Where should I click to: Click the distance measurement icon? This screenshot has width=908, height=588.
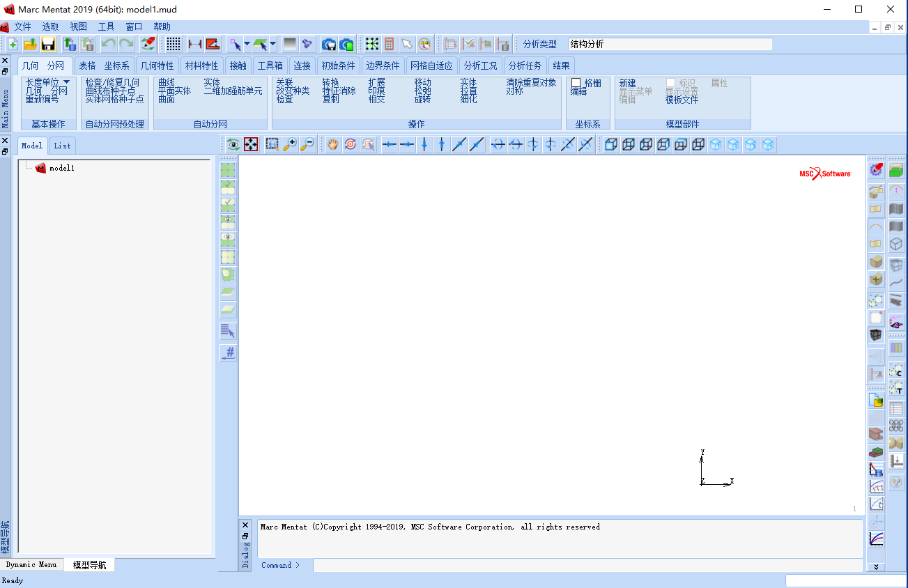pyautogui.click(x=194, y=44)
